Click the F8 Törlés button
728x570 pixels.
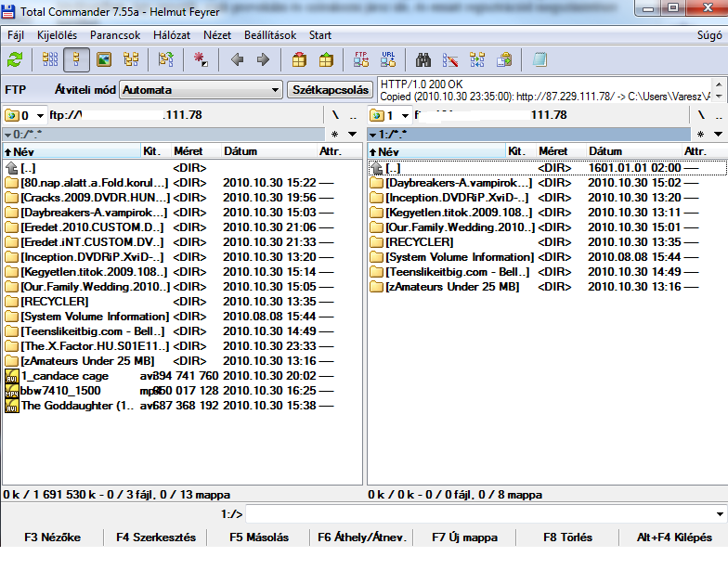coord(568,538)
